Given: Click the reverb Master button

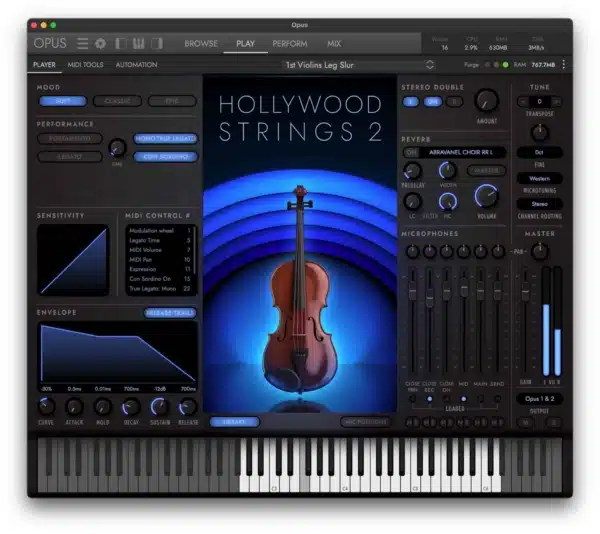Looking at the screenshot, I should coord(486,171).
